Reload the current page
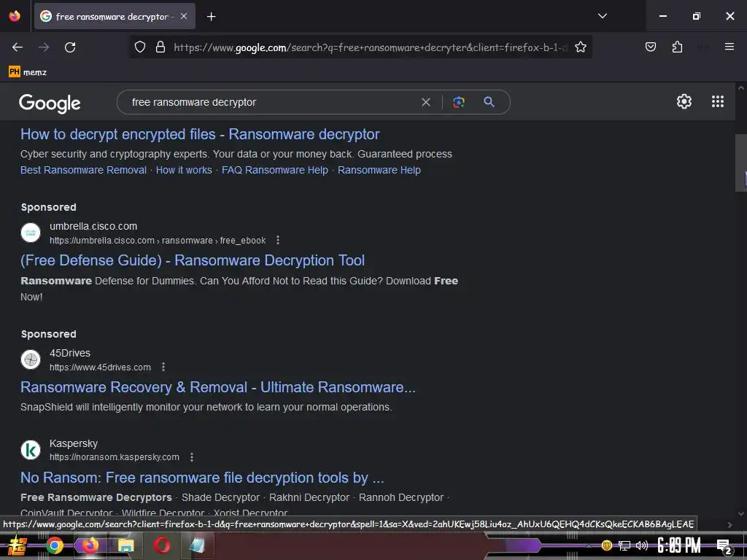The height and width of the screenshot is (560, 747). 70,47
